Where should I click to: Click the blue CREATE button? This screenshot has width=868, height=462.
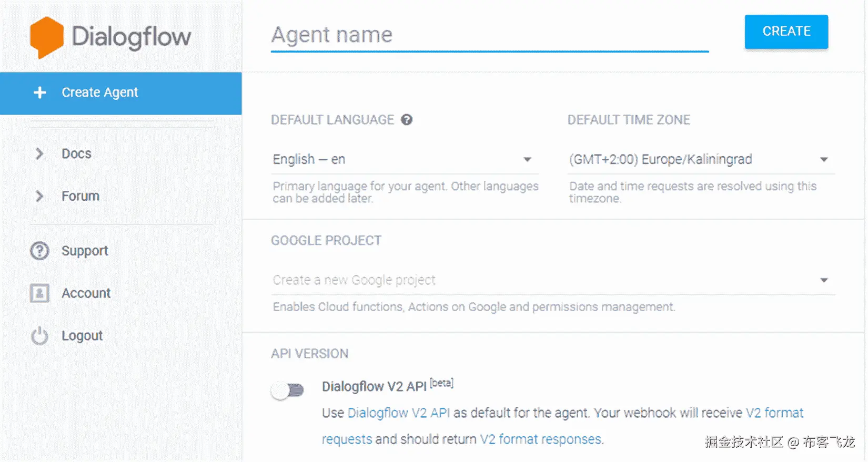tap(786, 32)
